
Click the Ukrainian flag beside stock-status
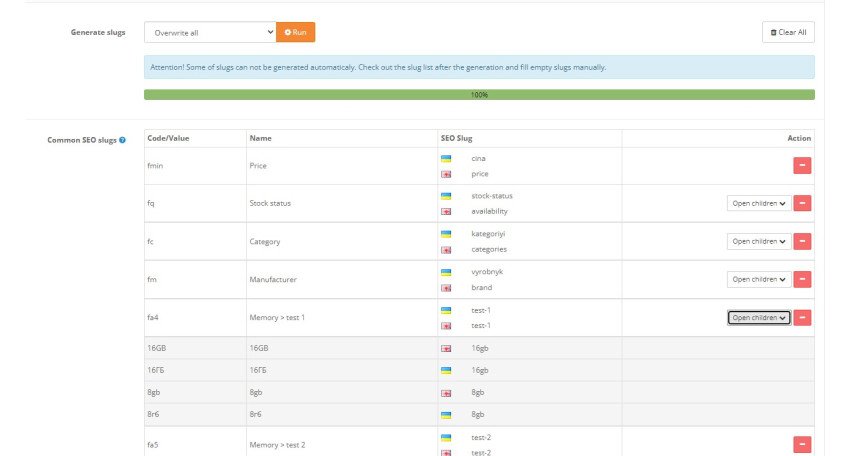tap(446, 196)
